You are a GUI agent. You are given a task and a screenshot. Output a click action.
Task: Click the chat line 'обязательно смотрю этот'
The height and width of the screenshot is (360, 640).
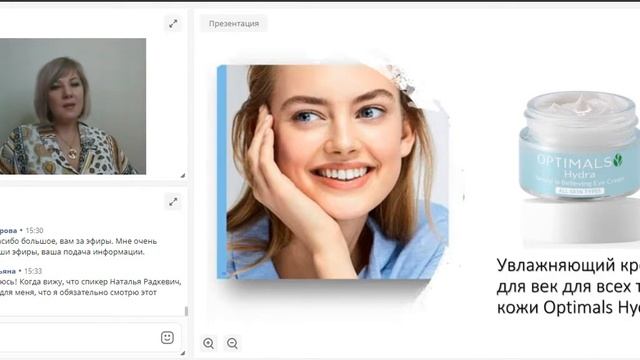point(110,293)
